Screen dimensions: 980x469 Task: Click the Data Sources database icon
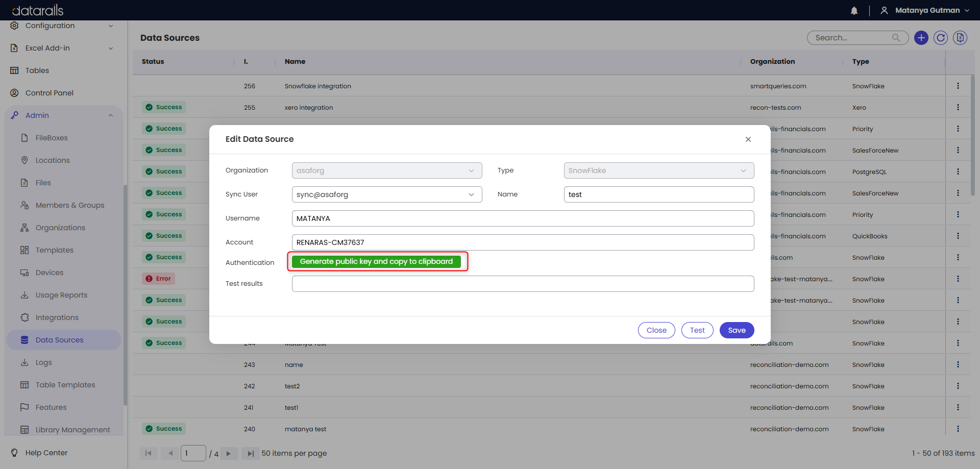coord(24,340)
